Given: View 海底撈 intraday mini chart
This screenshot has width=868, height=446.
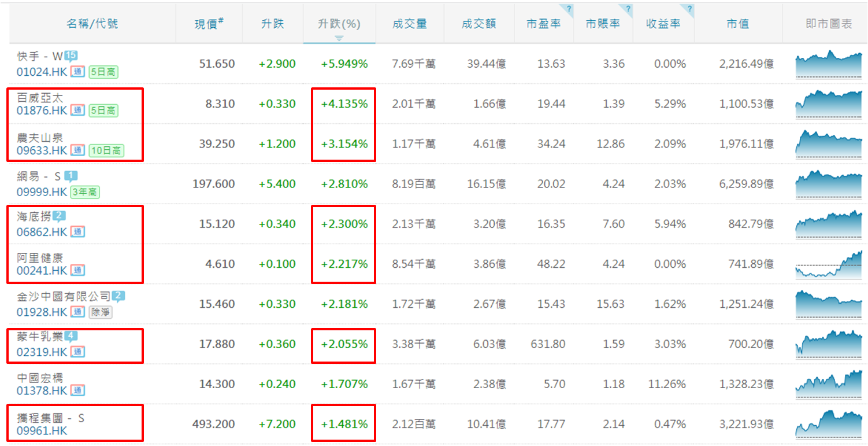Looking at the screenshot, I should [828, 224].
